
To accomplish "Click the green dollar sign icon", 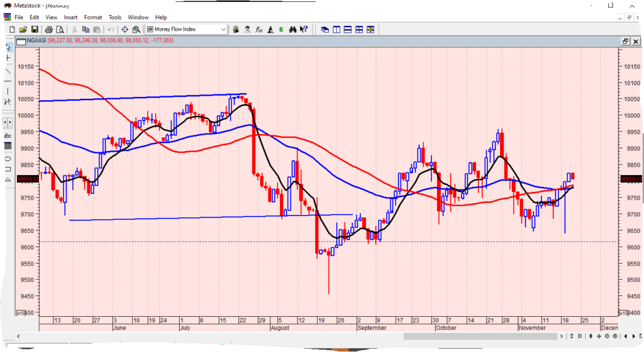I will (280, 30).
